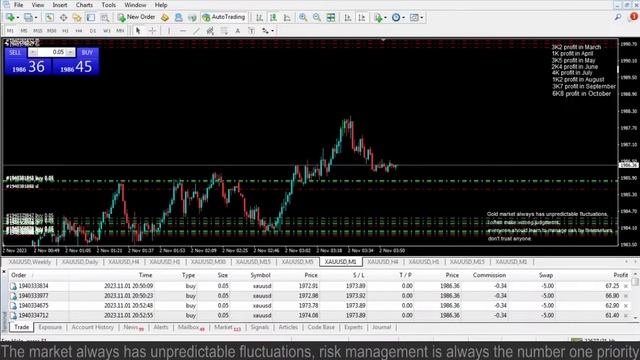The width and height of the screenshot is (640, 360).
Task: Select the Candlesticks chart icon
Action: tap(273, 18)
